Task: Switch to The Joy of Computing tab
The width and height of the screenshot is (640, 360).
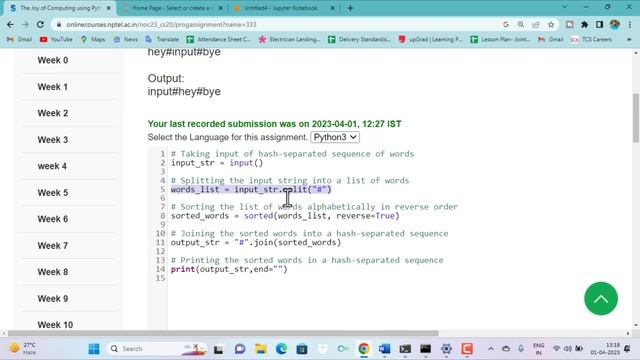Action: [59, 8]
